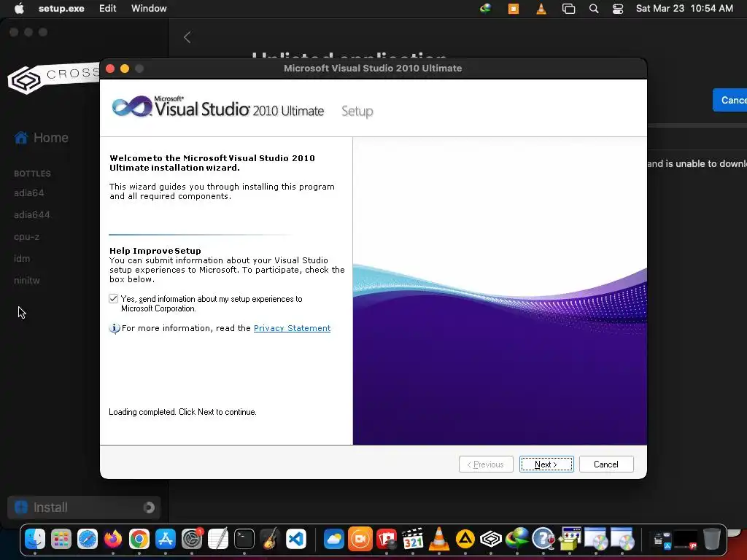
Task: Select the idm bottle
Action: [22, 259]
